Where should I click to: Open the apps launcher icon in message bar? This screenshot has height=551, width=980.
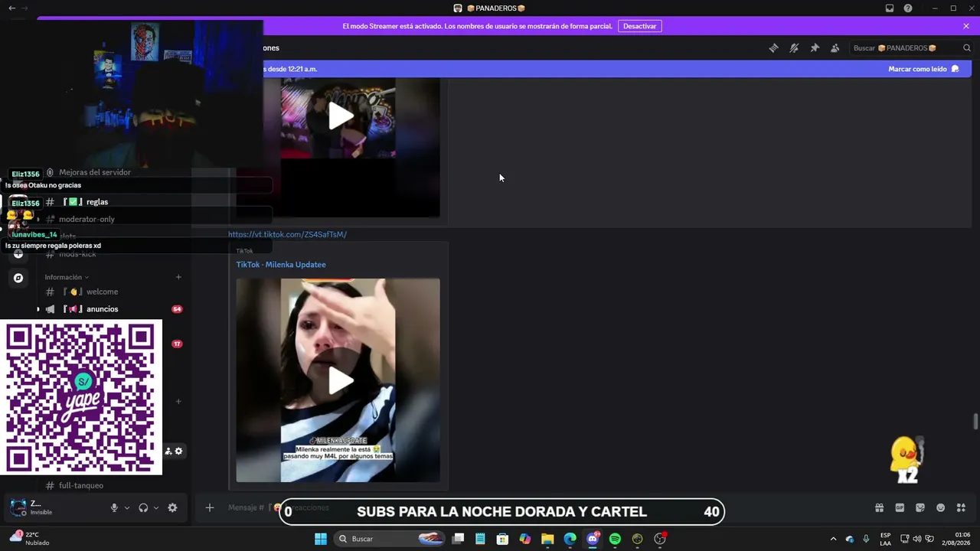[x=961, y=507]
